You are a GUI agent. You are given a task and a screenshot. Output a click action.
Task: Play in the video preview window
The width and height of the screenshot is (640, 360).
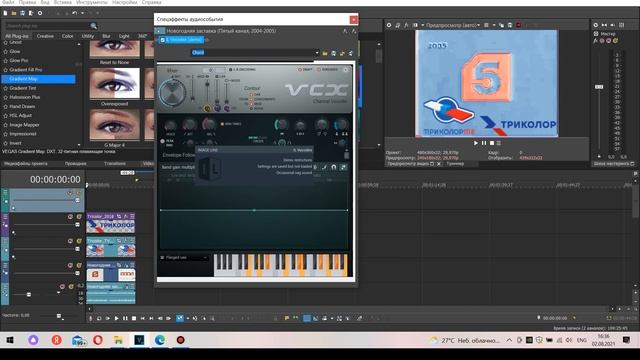pyautogui.click(x=476, y=143)
